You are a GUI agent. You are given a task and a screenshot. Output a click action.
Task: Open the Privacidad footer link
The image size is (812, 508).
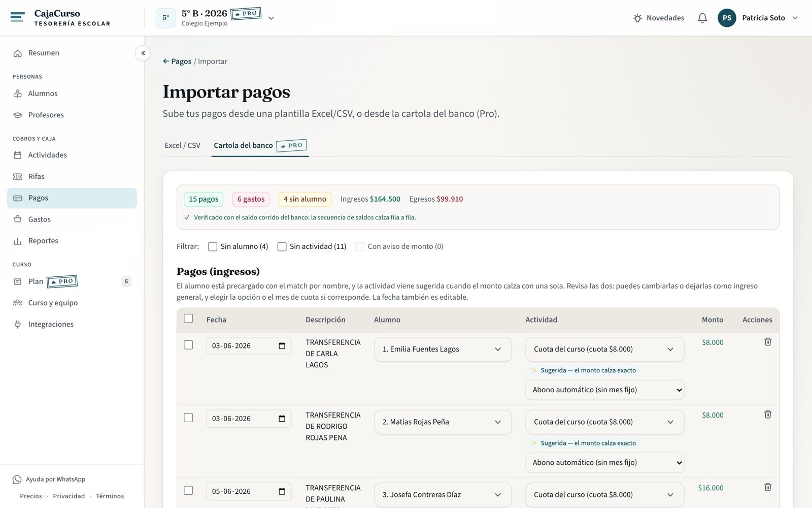(69, 496)
